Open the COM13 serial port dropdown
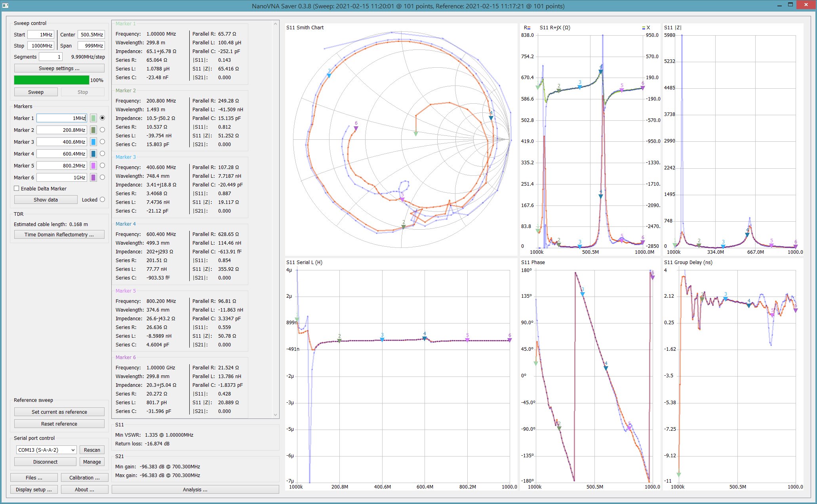 46,450
